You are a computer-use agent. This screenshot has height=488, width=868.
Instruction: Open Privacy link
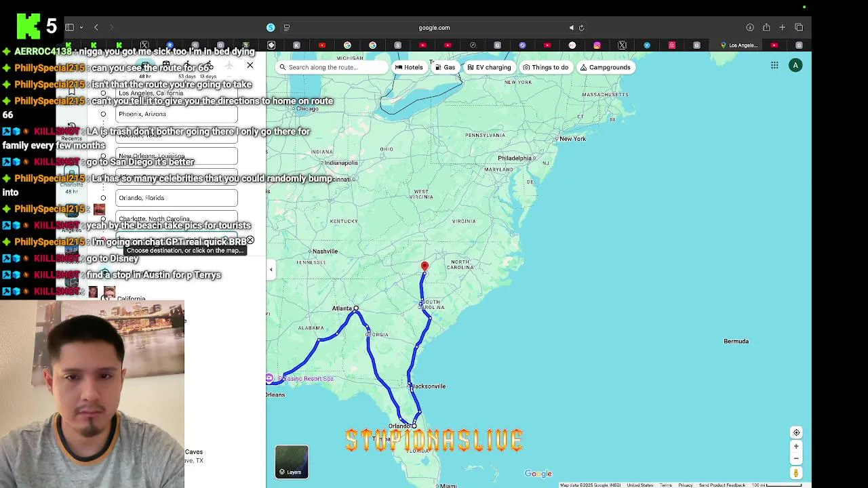click(686, 485)
